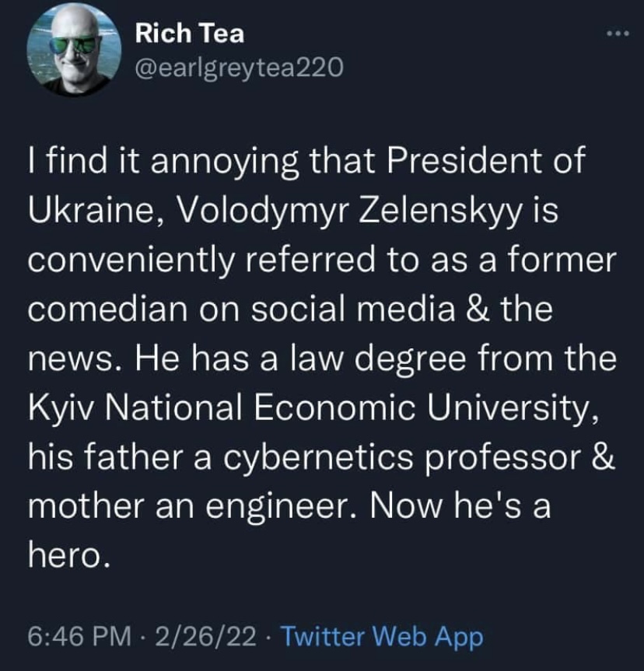Viewport: 644px width, 671px height.
Task: Click the phrase "Kyiv National Economic University"
Action: tap(311, 407)
